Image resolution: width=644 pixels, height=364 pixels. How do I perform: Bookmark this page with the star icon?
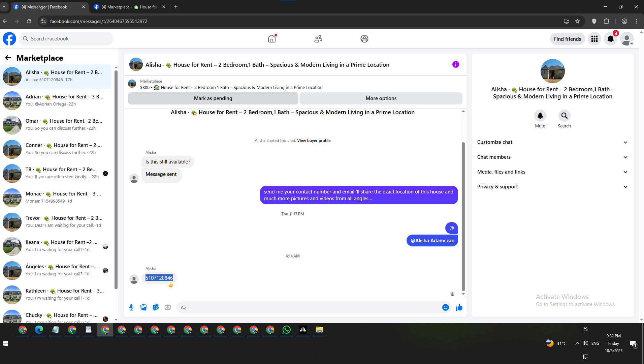577,21
